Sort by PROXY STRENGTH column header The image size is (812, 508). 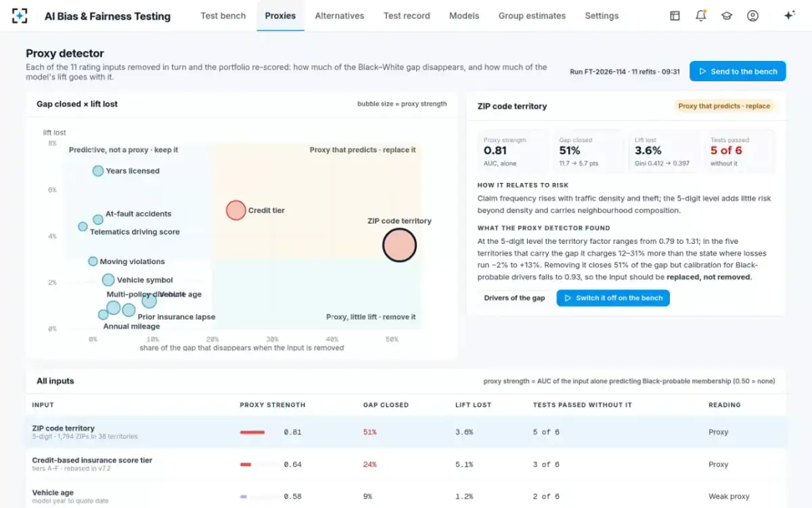[273, 405]
